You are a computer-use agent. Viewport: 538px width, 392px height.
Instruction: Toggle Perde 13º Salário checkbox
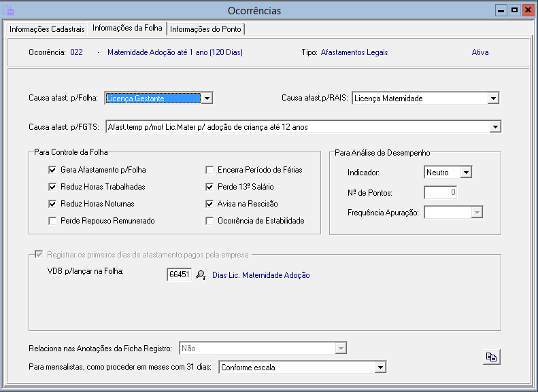(209, 187)
